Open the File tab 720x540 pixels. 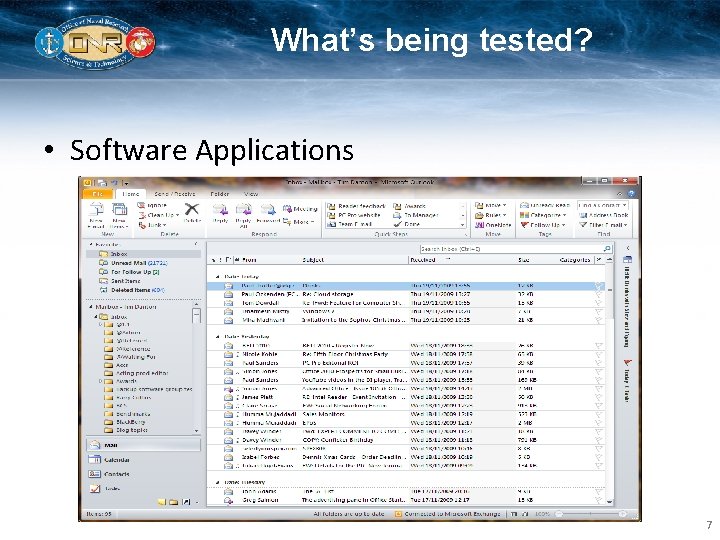tap(97, 194)
